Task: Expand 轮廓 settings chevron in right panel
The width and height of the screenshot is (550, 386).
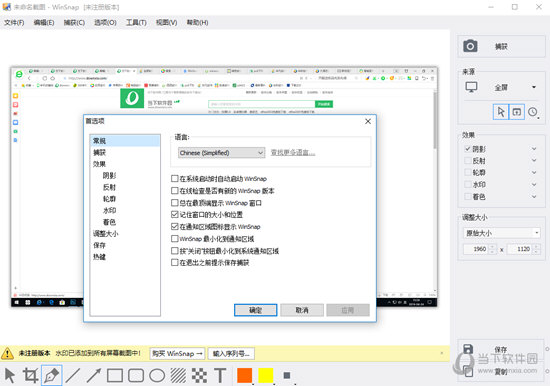Action: (x=534, y=172)
